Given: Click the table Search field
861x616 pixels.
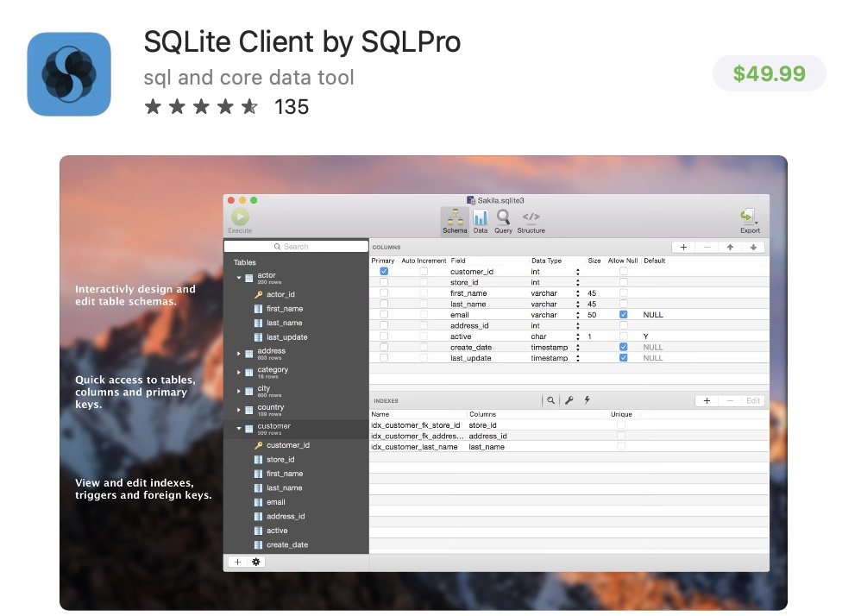Looking at the screenshot, I should pos(296,247).
